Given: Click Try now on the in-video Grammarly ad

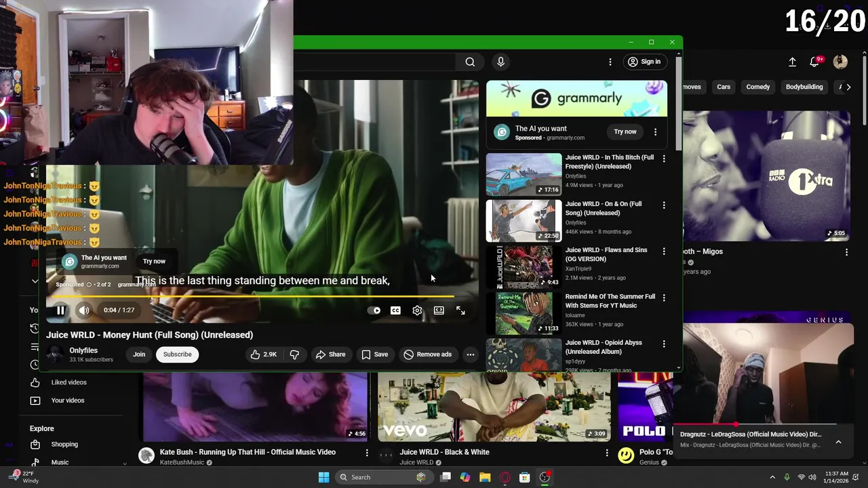Looking at the screenshot, I should pyautogui.click(x=154, y=261).
